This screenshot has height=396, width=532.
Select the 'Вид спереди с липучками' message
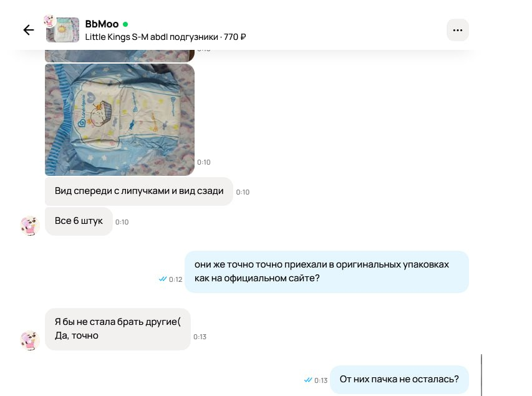click(139, 191)
